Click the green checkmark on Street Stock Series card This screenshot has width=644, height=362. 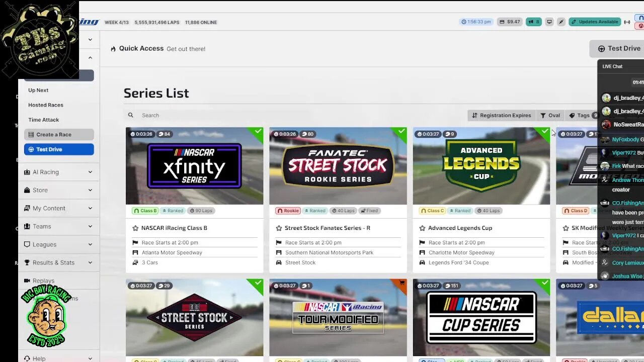[258, 284]
